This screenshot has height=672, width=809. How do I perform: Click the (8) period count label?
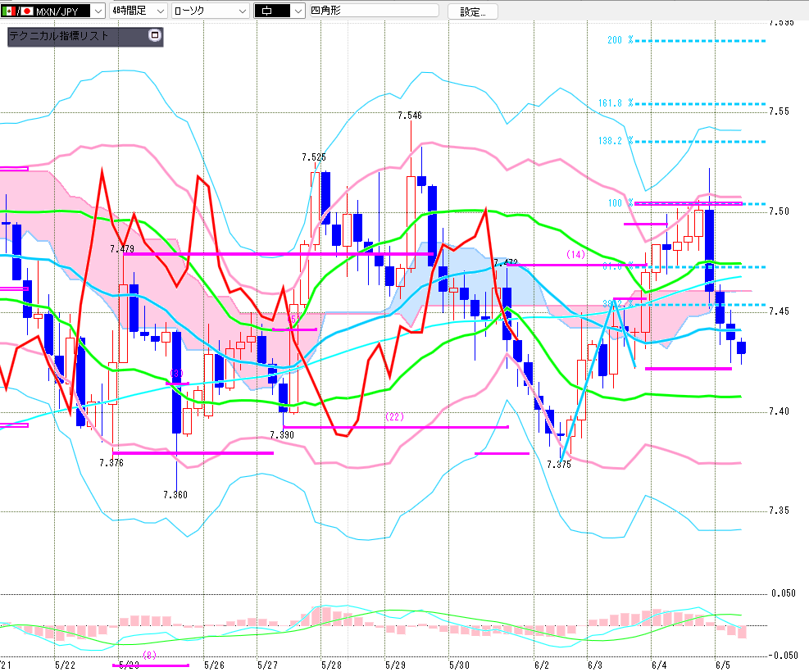(x=149, y=655)
